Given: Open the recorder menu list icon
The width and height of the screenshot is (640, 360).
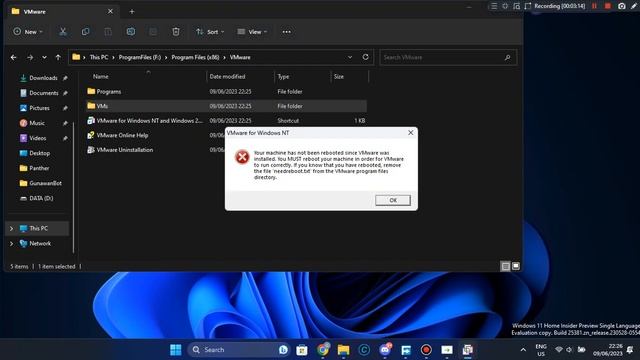Looking at the screenshot, I should coord(494,6).
